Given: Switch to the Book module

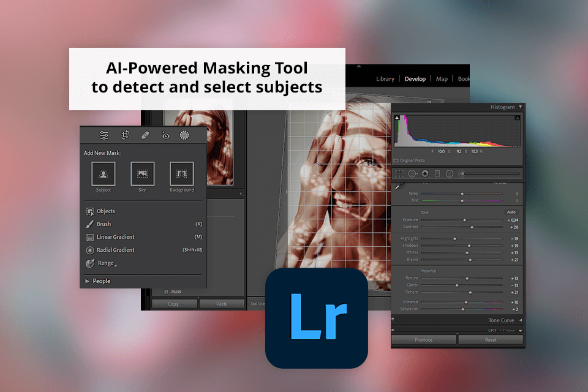Looking at the screenshot, I should pyautogui.click(x=464, y=79).
